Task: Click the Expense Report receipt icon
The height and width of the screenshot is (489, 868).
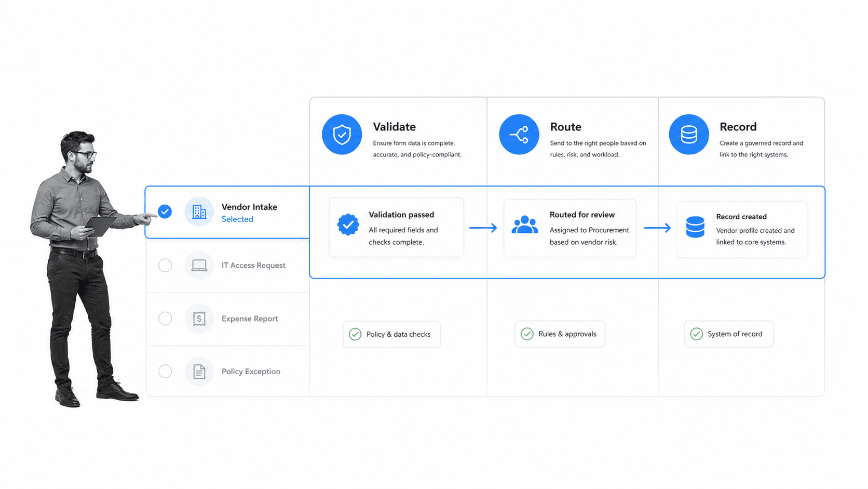Action: [x=199, y=319]
